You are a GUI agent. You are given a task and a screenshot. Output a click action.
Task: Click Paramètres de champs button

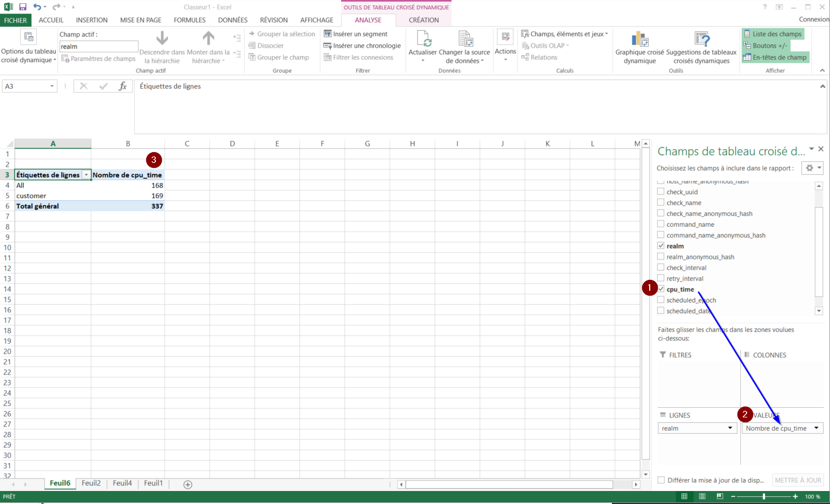click(98, 58)
